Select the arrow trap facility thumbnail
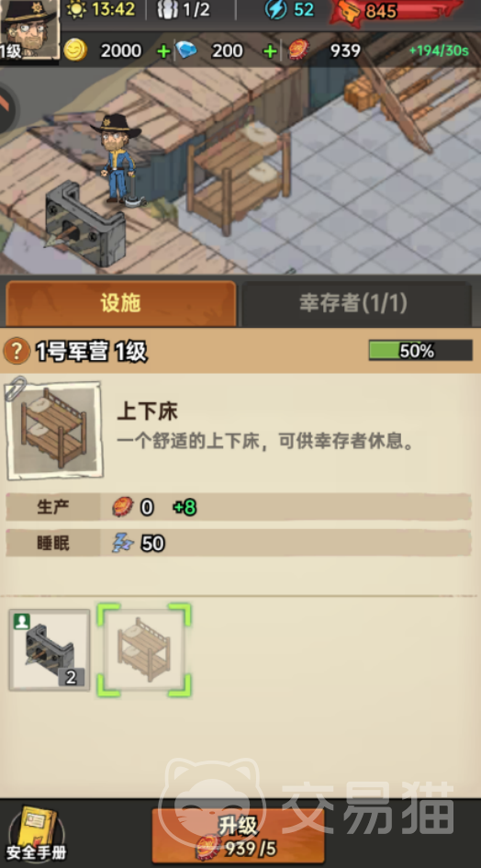The image size is (481, 868). 50,650
